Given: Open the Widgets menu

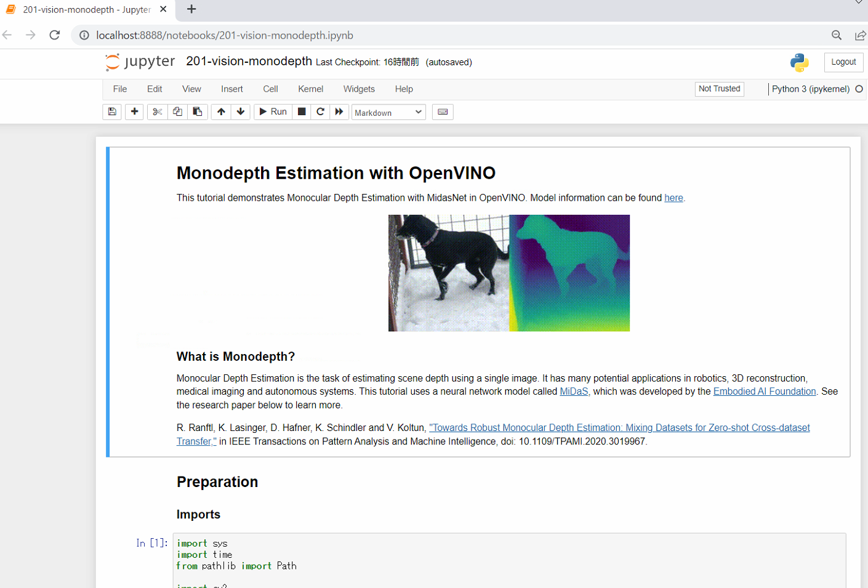Looking at the screenshot, I should point(359,89).
